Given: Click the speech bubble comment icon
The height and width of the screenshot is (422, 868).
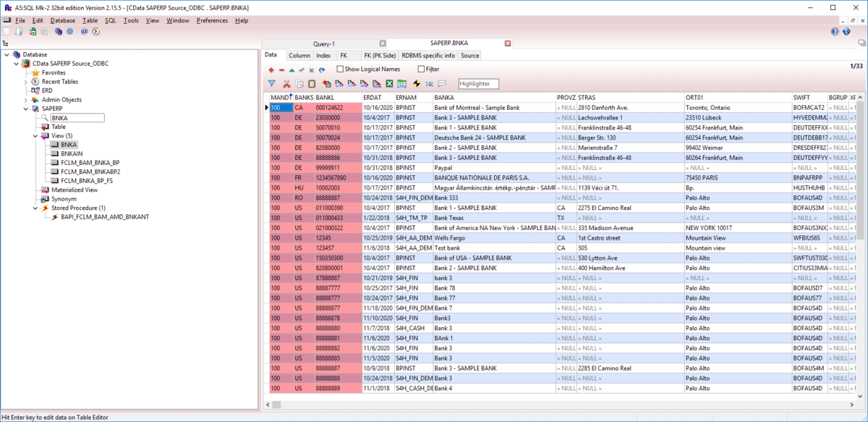Looking at the screenshot, I should coord(442,84).
